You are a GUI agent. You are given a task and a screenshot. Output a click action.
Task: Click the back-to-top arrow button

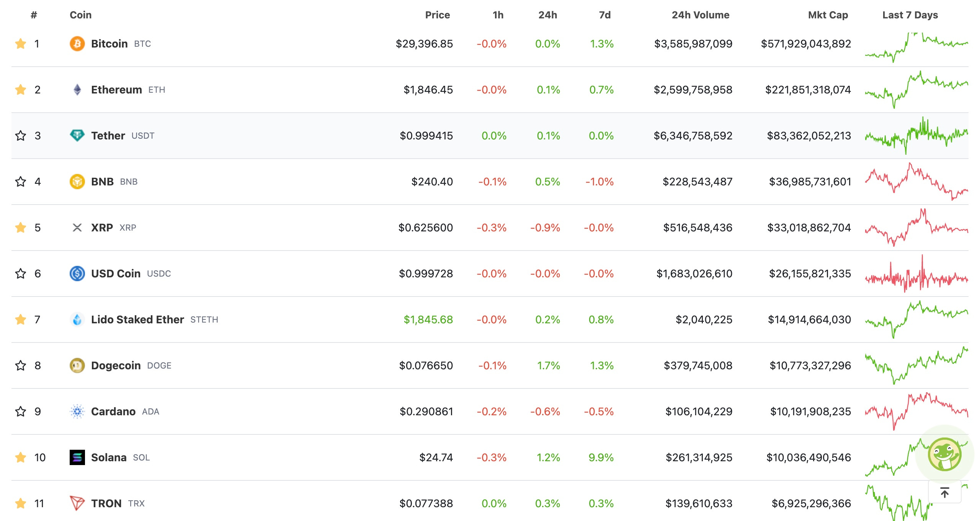coord(945,492)
